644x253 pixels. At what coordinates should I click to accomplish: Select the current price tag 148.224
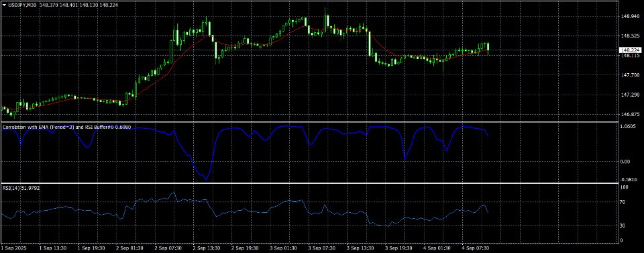tap(630, 50)
